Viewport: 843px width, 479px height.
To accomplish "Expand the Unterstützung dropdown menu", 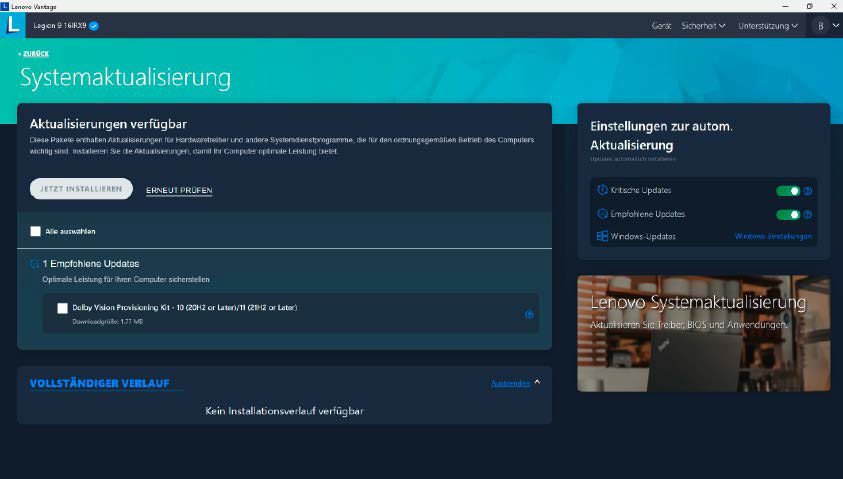I will (767, 25).
